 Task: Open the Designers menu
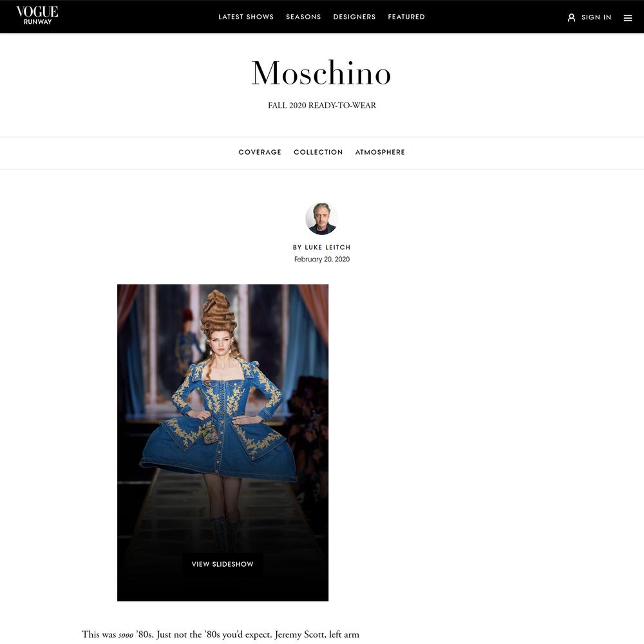pyautogui.click(x=354, y=17)
